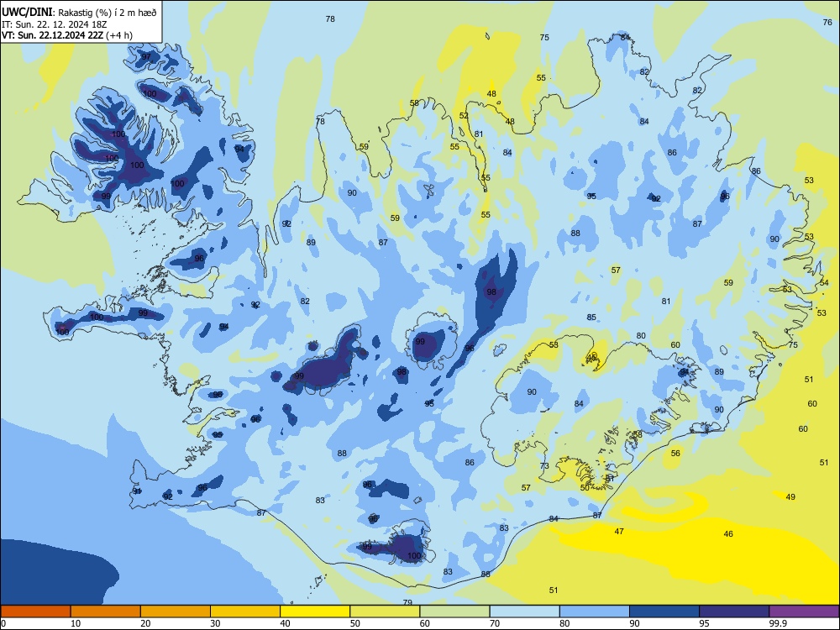Click the 10–20 orange legend swatch
The image size is (840, 630).
[106, 612]
